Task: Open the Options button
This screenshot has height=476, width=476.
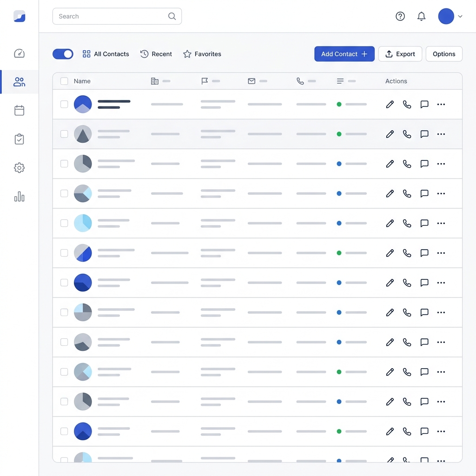Action: (x=444, y=54)
